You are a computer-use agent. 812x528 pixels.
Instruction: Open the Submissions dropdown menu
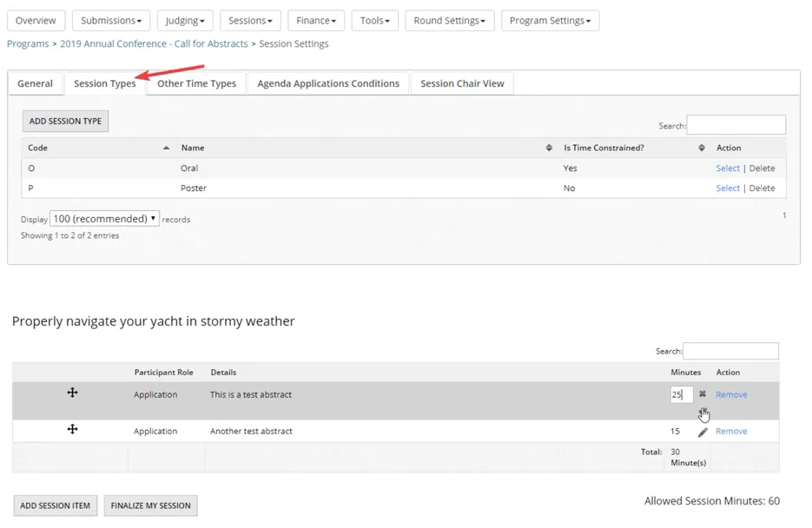pos(111,21)
